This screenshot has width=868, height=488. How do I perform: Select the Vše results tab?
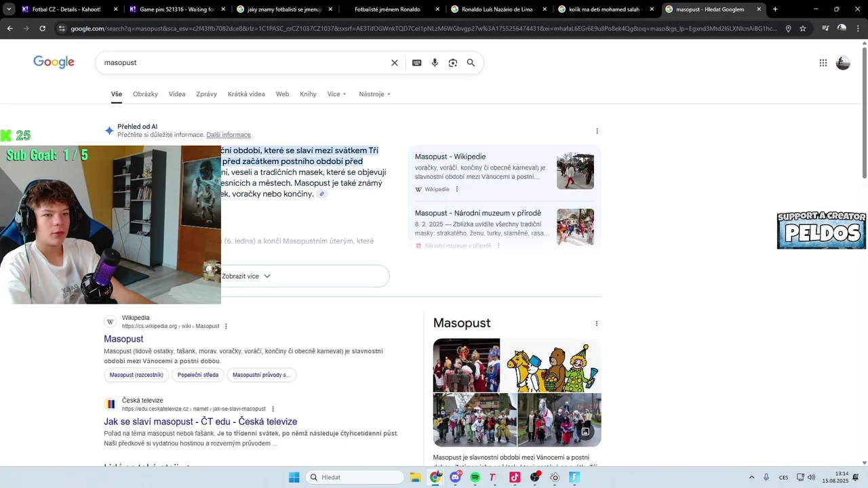pyautogui.click(x=117, y=94)
